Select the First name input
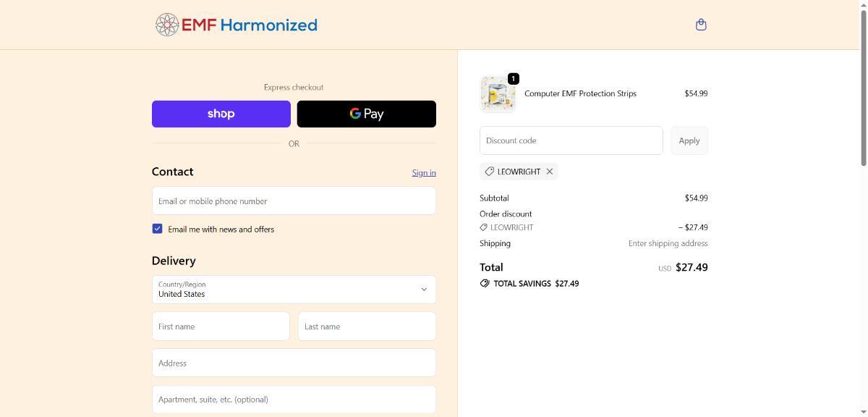The height and width of the screenshot is (417, 868). click(x=221, y=327)
